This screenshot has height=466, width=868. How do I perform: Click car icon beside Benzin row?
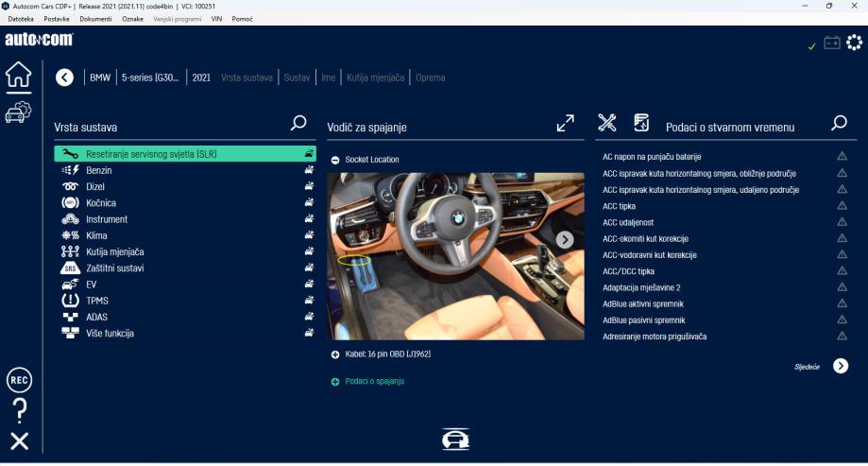tap(309, 169)
